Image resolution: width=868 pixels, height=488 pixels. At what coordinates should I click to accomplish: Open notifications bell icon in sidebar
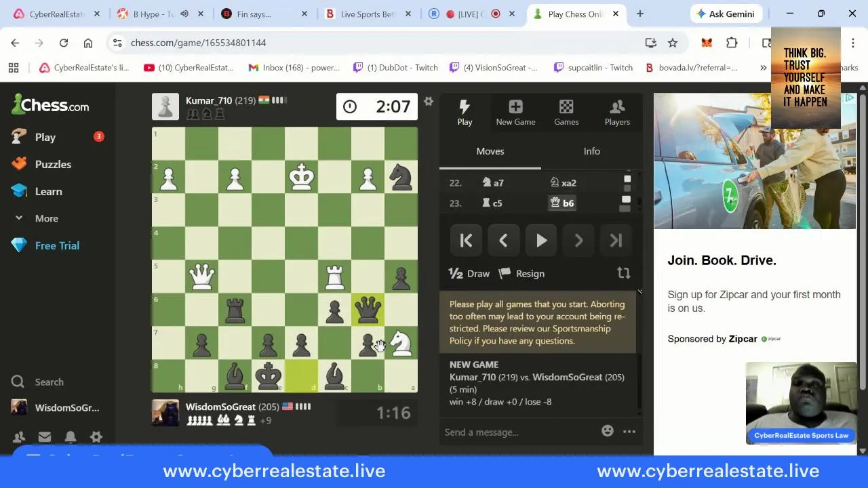pyautogui.click(x=71, y=437)
